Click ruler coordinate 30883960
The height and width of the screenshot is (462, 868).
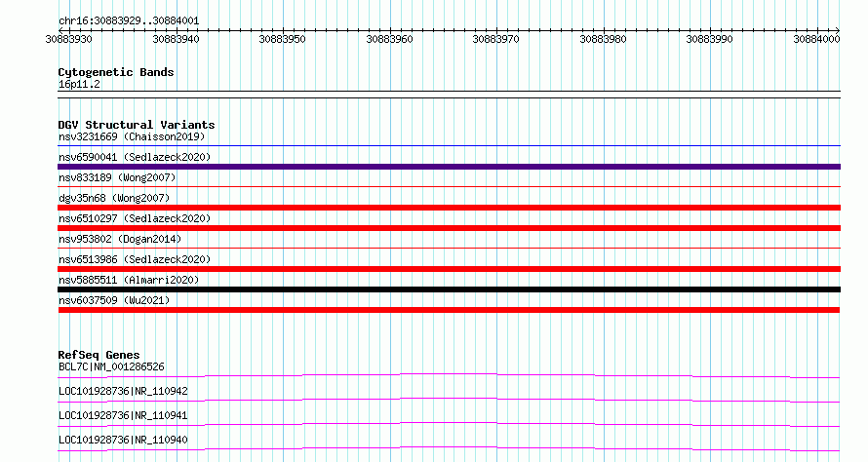pyautogui.click(x=390, y=39)
